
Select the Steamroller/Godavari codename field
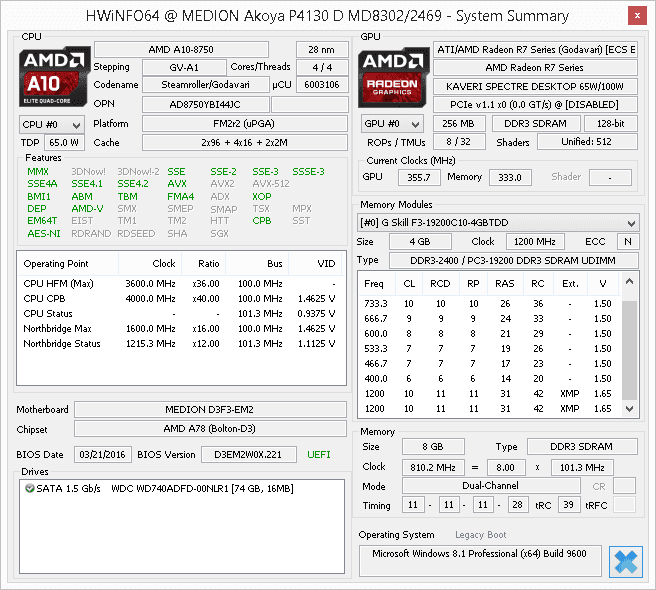205,85
